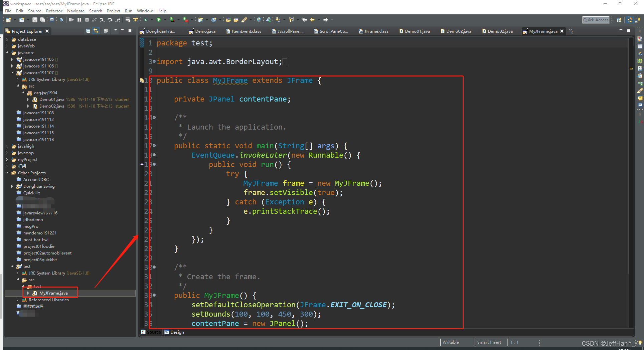The width and height of the screenshot is (644, 350).
Task: Open the Project Explorer view menu button
Action: [x=115, y=31]
